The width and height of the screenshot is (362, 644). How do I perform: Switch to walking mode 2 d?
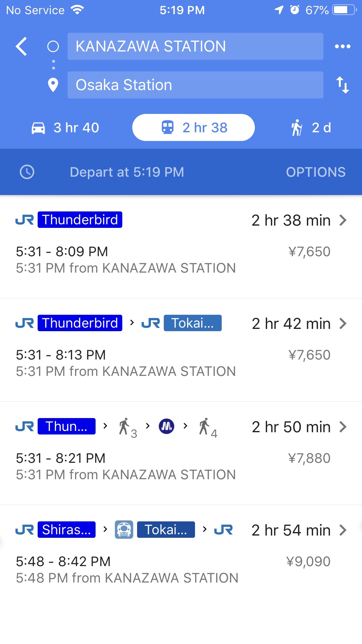coord(311,128)
